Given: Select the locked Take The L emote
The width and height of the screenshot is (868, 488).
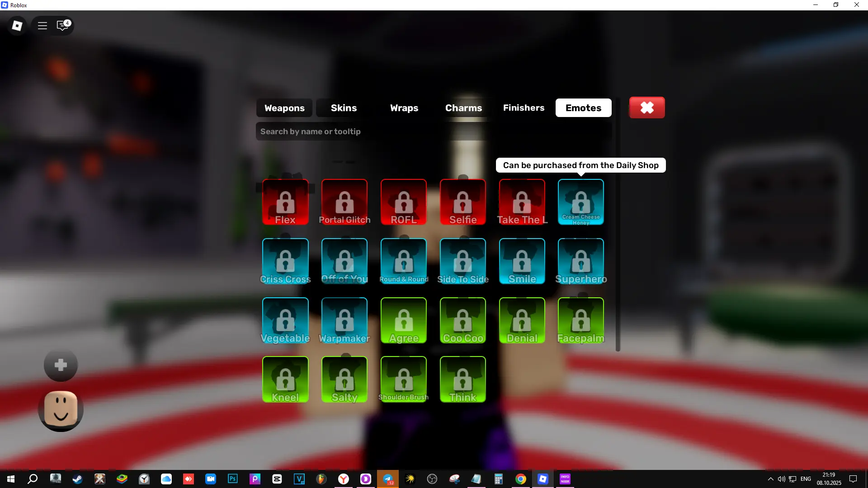Looking at the screenshot, I should pos(522,202).
